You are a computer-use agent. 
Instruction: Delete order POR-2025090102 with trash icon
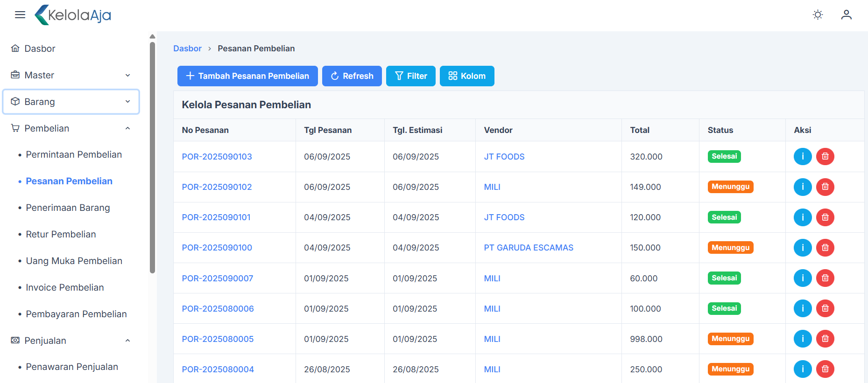point(825,187)
